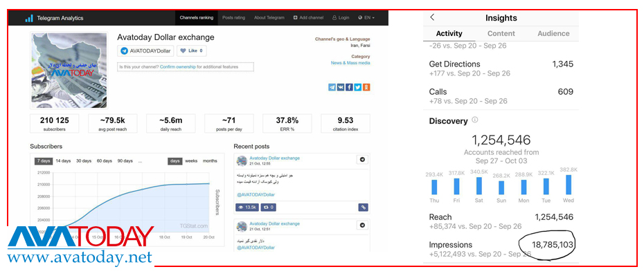Share the channel on Twitter
Image resolution: width=644 pixels, height=276 pixels.
[358, 87]
